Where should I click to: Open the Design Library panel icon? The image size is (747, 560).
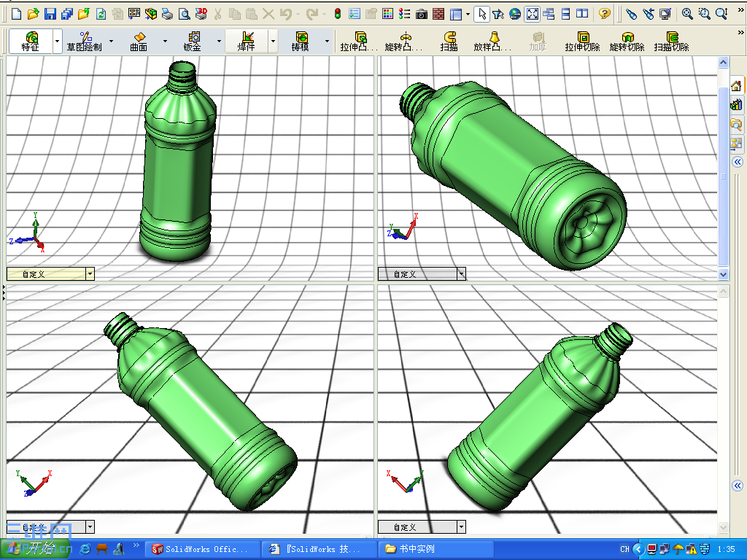click(x=737, y=104)
